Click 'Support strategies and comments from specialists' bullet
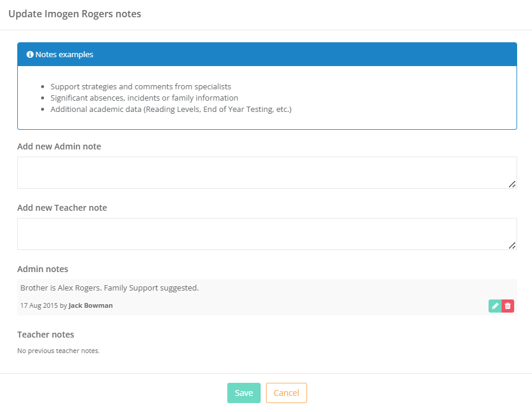 click(x=141, y=86)
